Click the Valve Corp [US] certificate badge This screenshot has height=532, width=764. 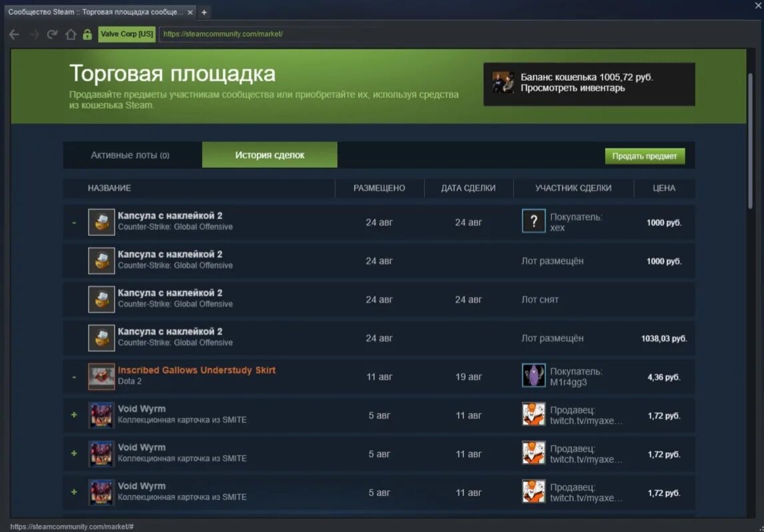(x=127, y=34)
